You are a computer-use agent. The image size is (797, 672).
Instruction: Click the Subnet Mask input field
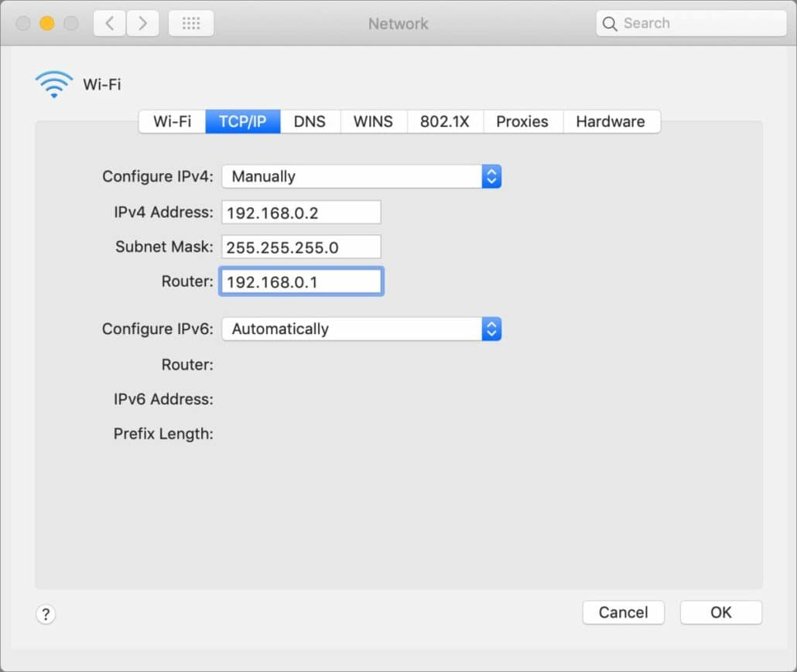(x=301, y=247)
